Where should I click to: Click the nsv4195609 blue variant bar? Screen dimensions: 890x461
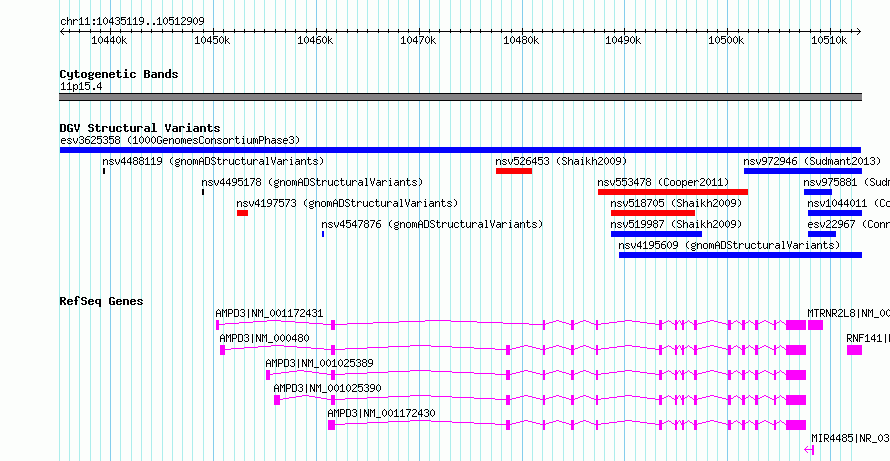tap(740, 255)
